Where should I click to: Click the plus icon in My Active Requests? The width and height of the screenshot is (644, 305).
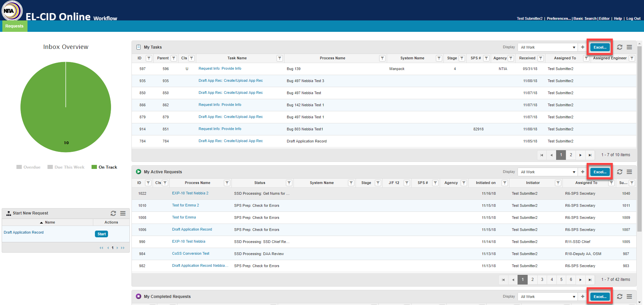click(583, 172)
